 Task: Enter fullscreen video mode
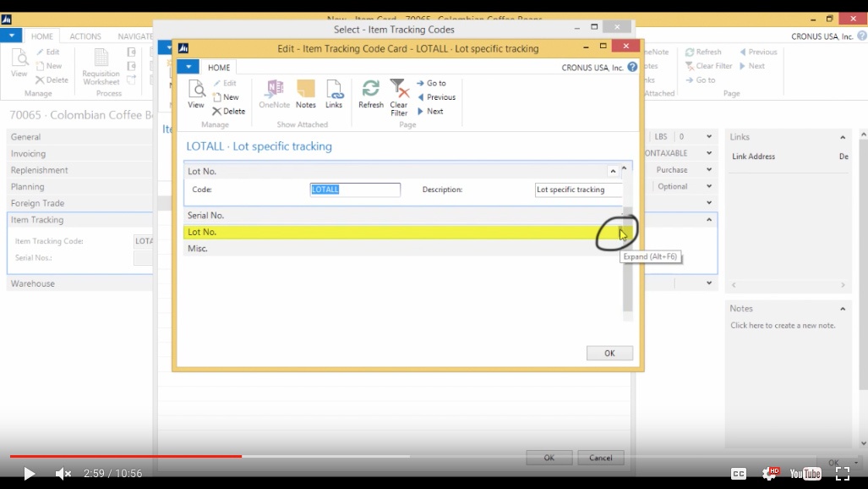coord(843,474)
